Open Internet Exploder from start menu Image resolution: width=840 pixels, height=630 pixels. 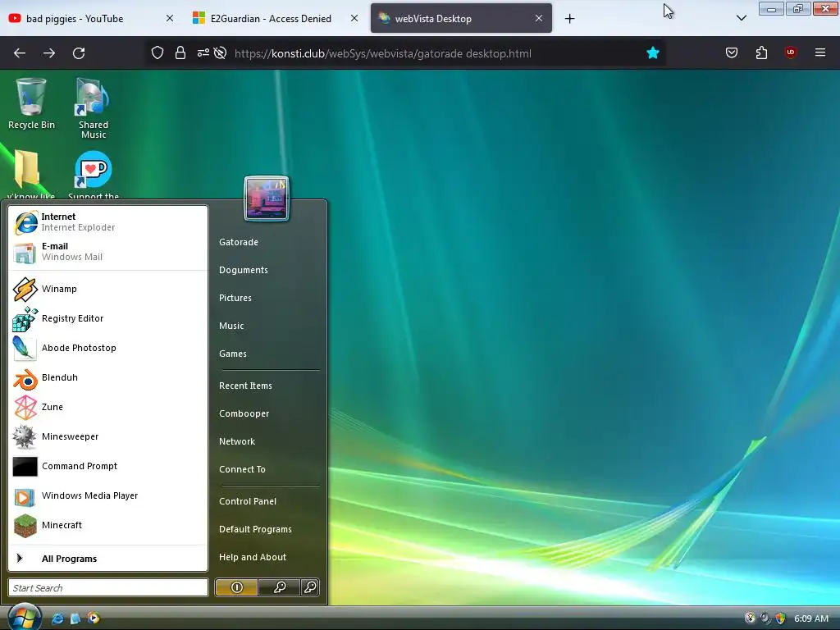click(x=107, y=221)
